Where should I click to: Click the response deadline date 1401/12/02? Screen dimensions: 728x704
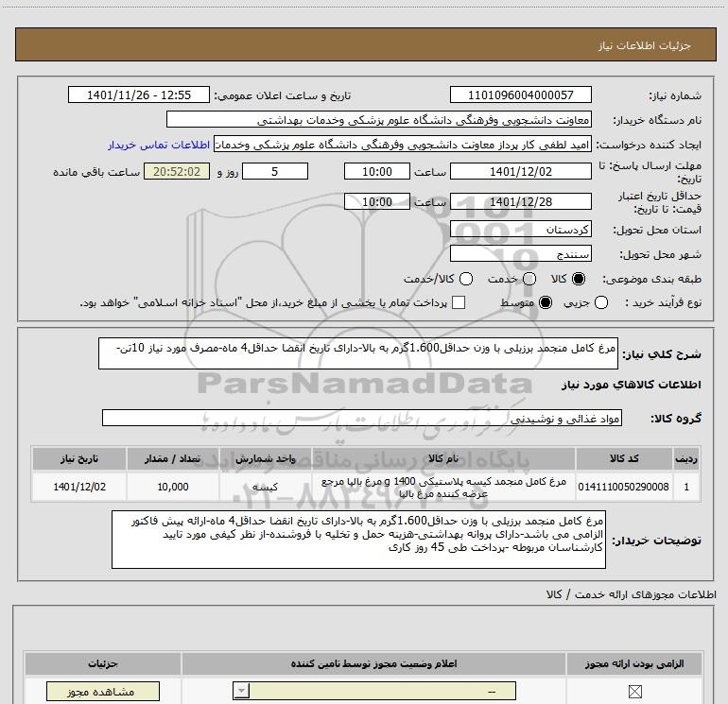[520, 172]
